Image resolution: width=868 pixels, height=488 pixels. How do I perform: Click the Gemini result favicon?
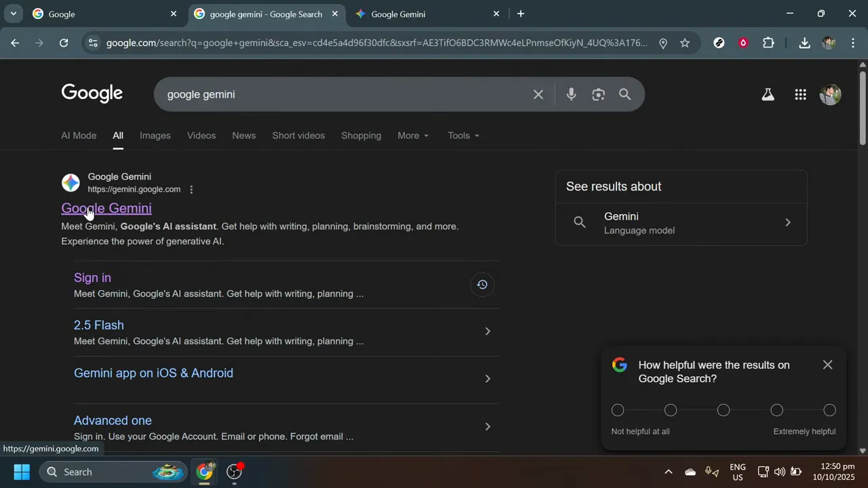71,183
